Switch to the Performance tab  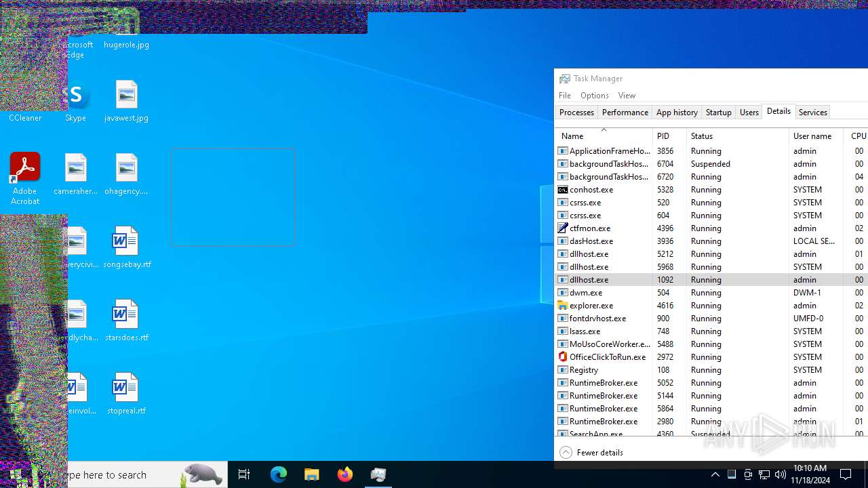coord(625,113)
